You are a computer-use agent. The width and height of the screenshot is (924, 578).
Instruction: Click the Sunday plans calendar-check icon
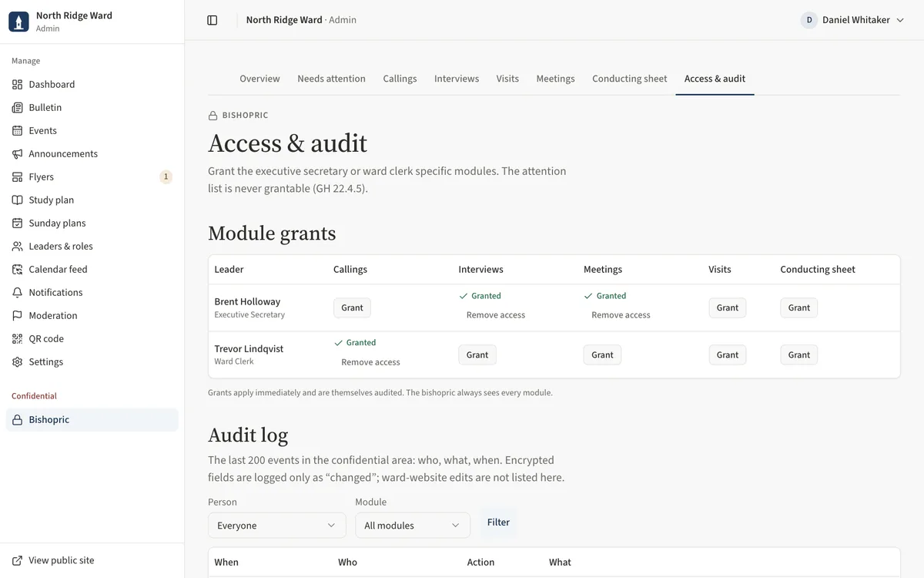coord(17,223)
